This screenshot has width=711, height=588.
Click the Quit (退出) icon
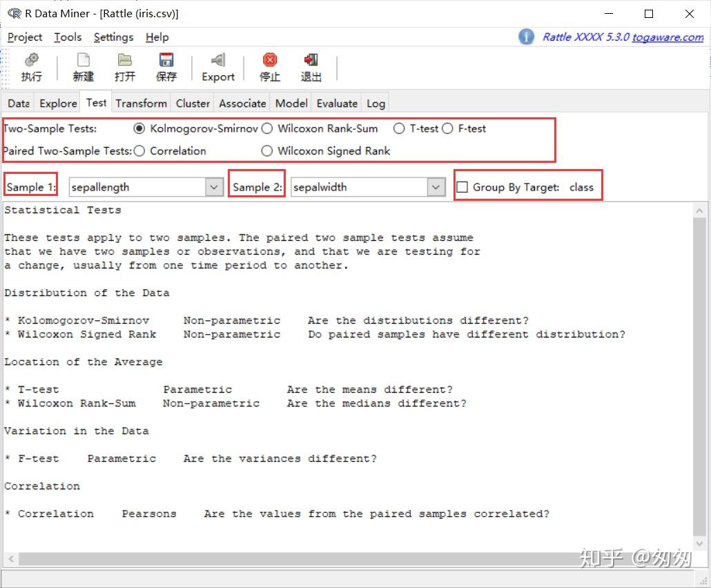[x=311, y=60]
